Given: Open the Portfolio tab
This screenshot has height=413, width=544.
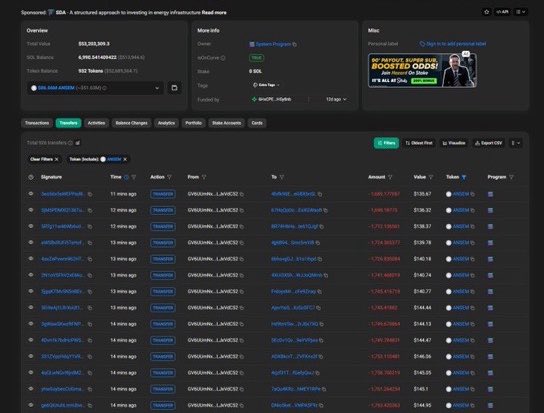Looking at the screenshot, I should point(193,123).
